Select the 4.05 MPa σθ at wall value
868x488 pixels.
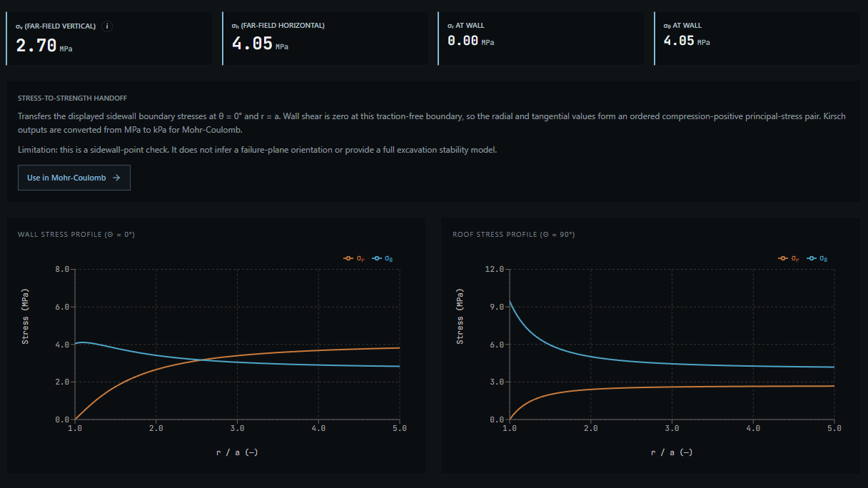point(687,41)
